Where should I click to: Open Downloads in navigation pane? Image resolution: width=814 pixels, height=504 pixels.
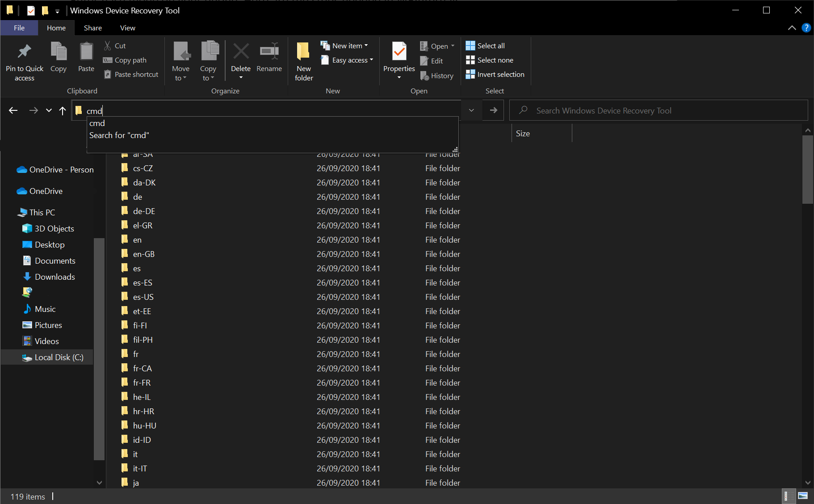49,277
